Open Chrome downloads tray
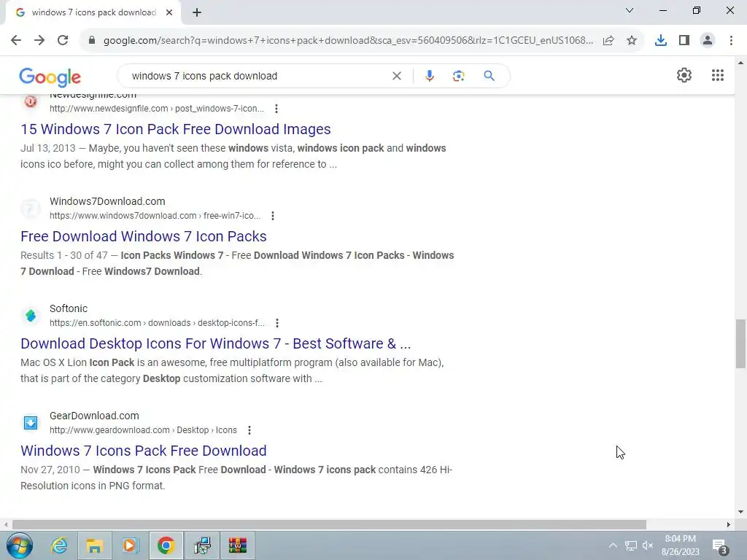Screen dimensions: 747x560 [661, 41]
